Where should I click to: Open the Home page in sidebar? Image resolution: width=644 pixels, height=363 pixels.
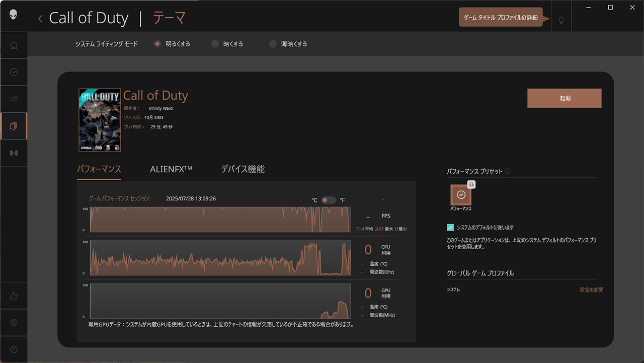tap(14, 45)
